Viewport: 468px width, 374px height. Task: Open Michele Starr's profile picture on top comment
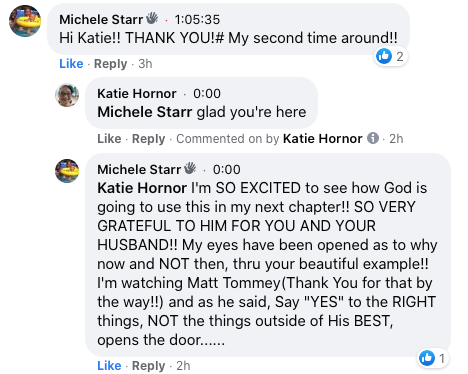pos(25,21)
